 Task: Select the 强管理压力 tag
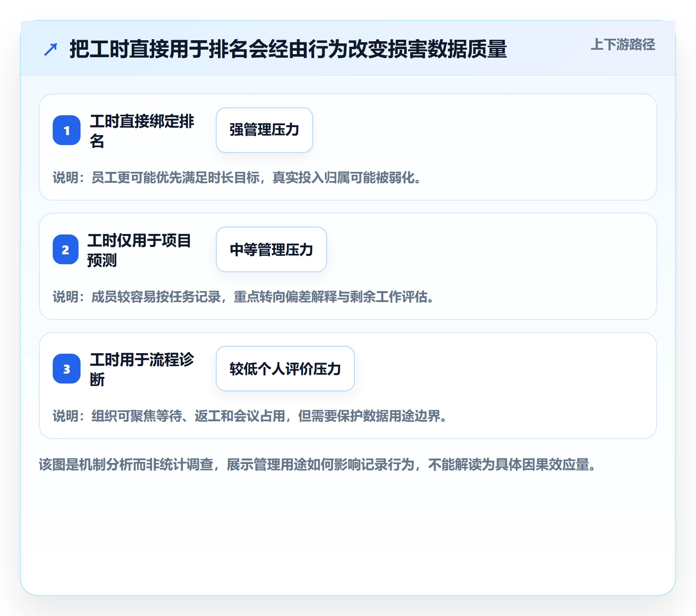click(264, 130)
